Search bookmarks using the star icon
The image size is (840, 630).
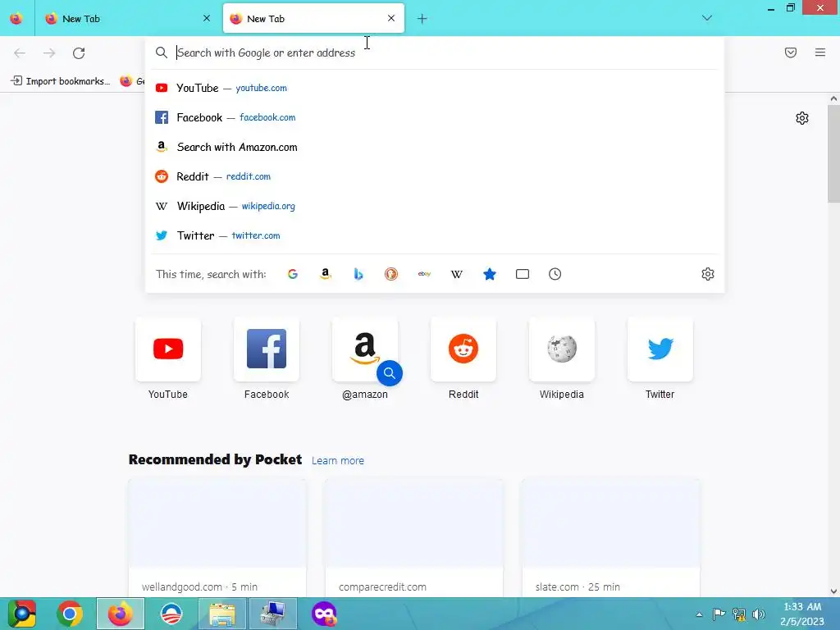click(490, 274)
